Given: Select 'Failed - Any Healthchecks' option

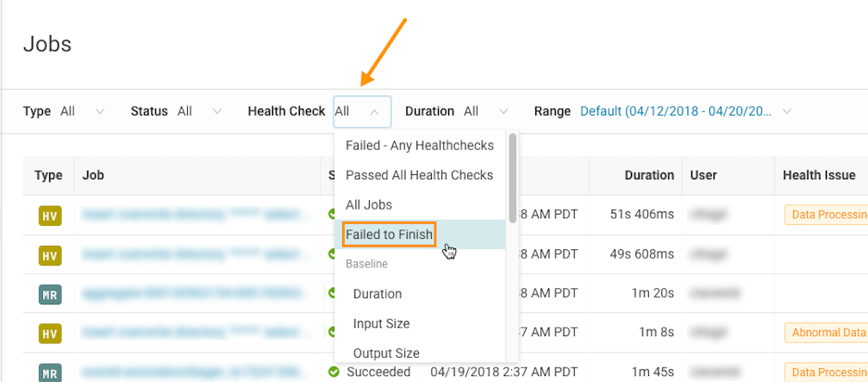Looking at the screenshot, I should click(x=420, y=146).
